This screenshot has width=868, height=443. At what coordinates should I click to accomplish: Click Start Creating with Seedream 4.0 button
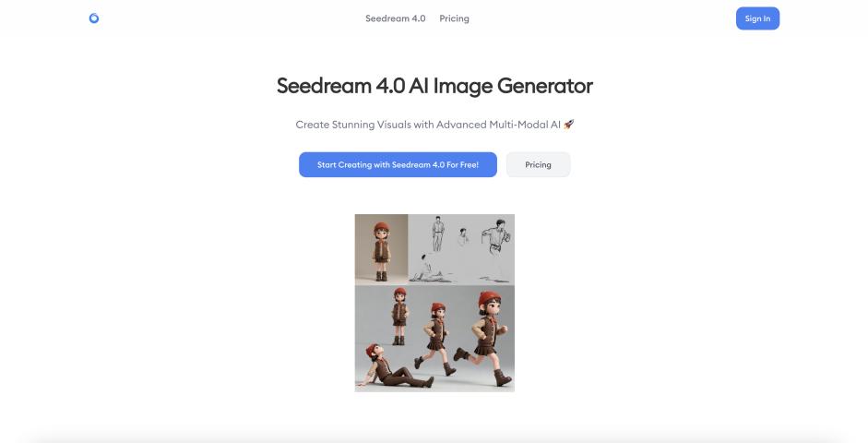point(398,164)
